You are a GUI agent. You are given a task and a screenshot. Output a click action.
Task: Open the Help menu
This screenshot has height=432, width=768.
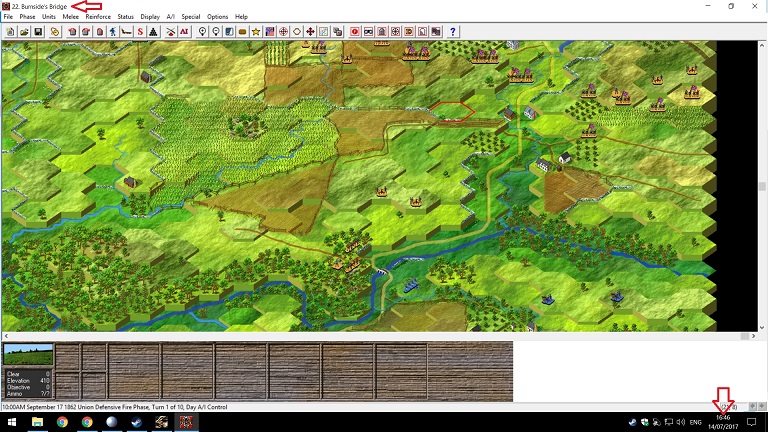pos(241,17)
